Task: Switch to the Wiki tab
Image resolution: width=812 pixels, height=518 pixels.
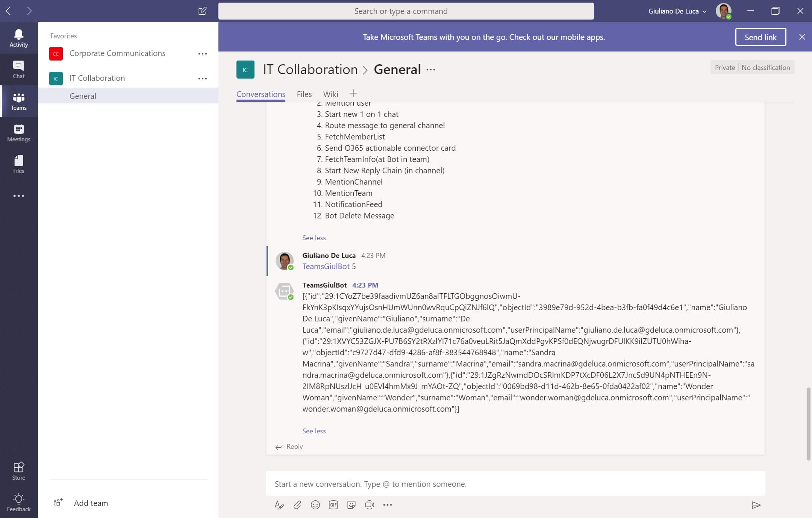Action: 331,94
